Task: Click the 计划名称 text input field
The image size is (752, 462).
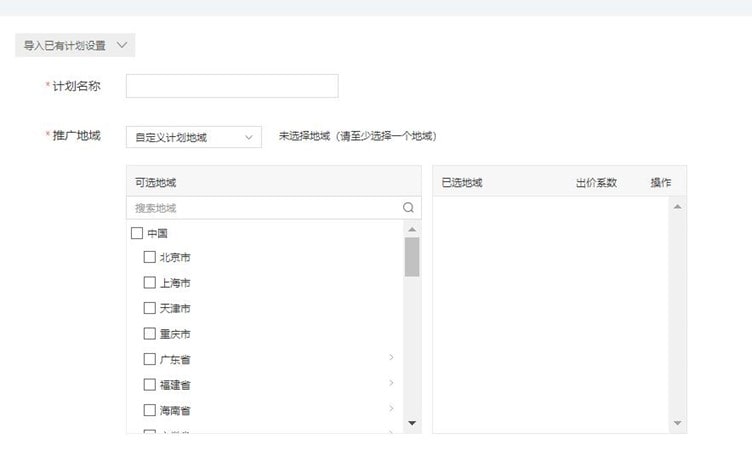Action: 232,86
